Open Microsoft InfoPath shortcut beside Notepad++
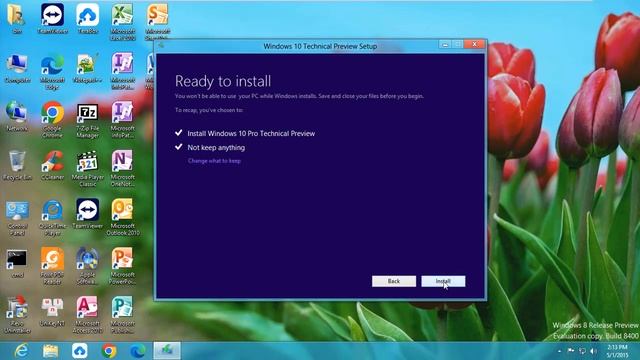This screenshot has width=640, height=360. tap(122, 72)
